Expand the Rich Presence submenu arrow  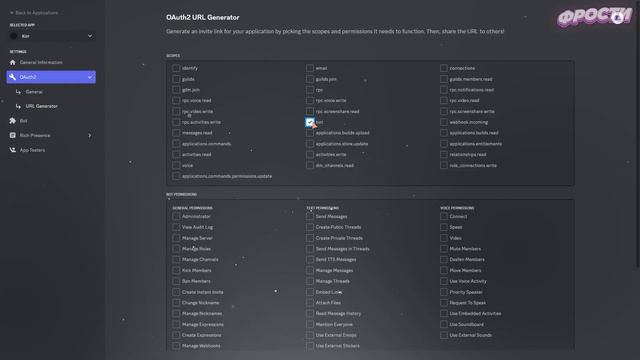[x=90, y=135]
